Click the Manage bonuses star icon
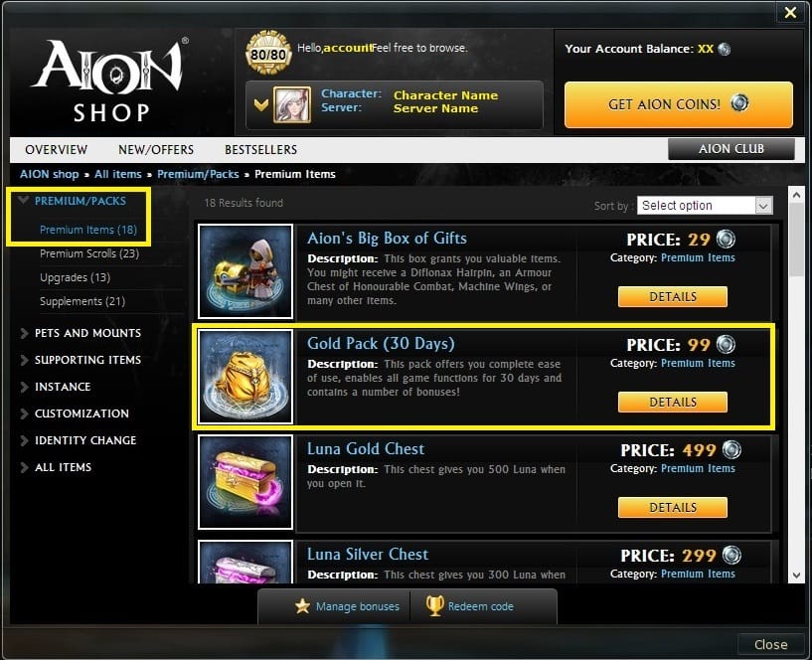 pyautogui.click(x=302, y=605)
